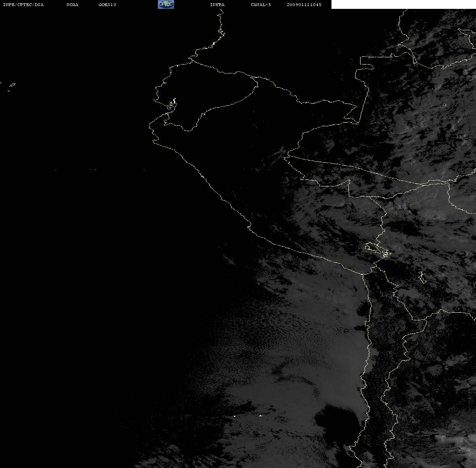Viewport: 476px width, 468px height.
Task: Click the INPE/CPTEC/DSA header text
Action: [23, 4]
